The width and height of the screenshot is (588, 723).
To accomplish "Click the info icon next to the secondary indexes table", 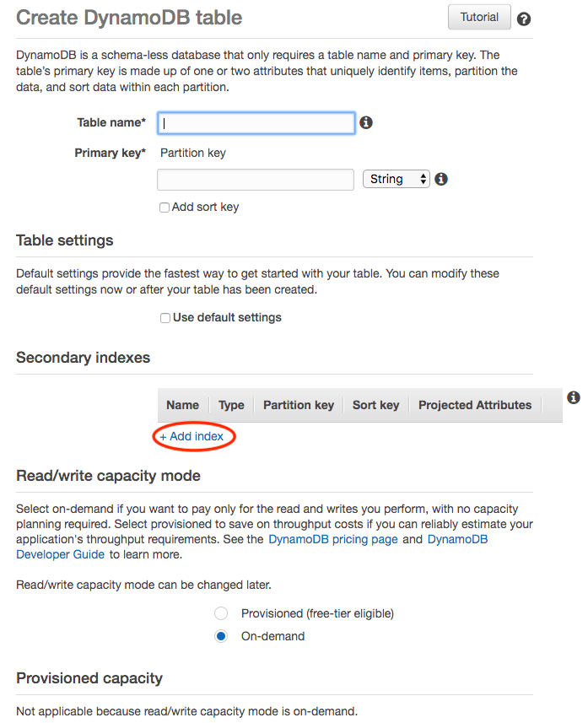I will point(574,397).
